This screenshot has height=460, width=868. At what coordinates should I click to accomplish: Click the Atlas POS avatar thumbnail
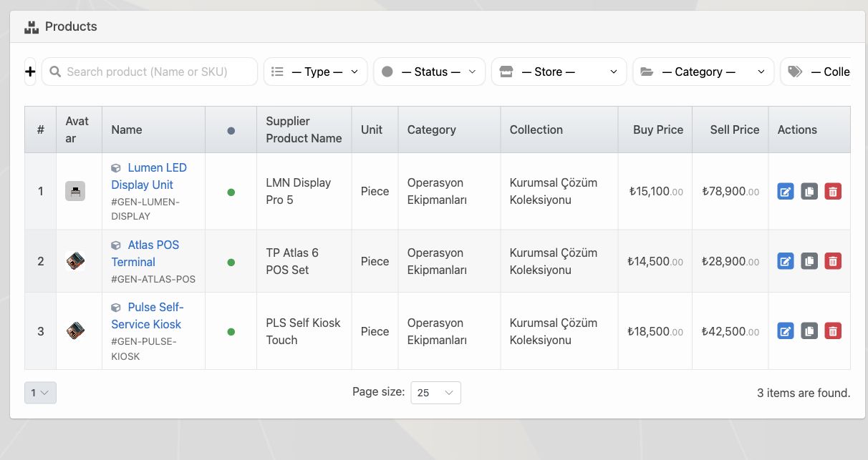pos(75,261)
